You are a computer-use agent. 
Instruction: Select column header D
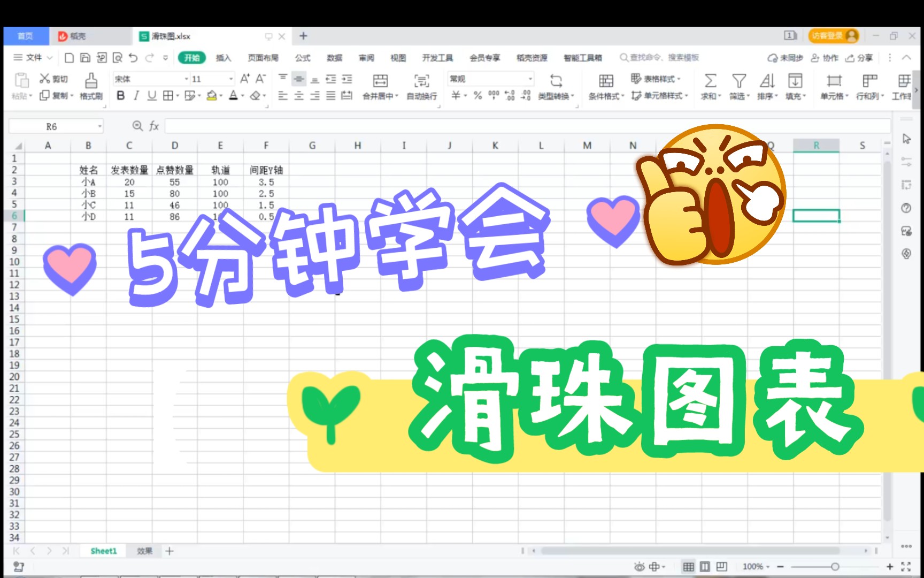coord(174,145)
